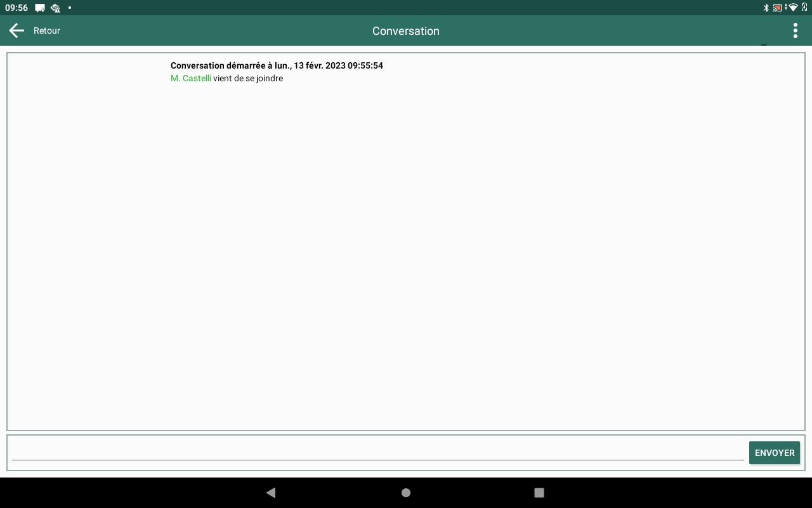
Task: Tap the Wi-Fi signal status icon
Action: tap(792, 8)
